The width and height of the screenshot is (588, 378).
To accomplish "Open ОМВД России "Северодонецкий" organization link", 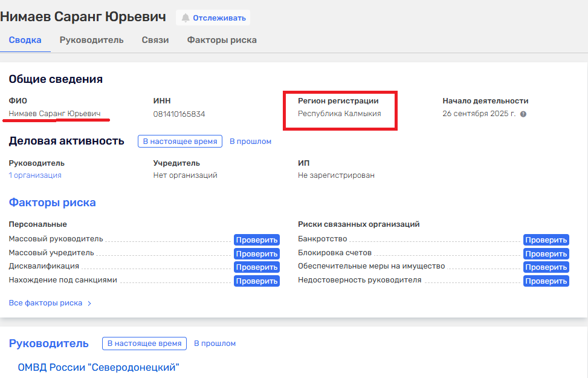I will click(x=99, y=367).
